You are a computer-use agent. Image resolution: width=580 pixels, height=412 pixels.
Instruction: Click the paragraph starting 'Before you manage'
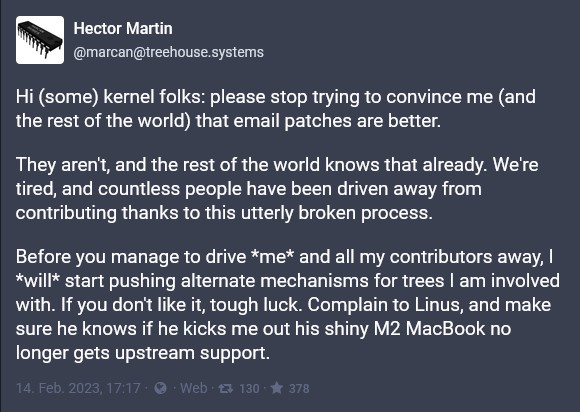[x=287, y=304]
